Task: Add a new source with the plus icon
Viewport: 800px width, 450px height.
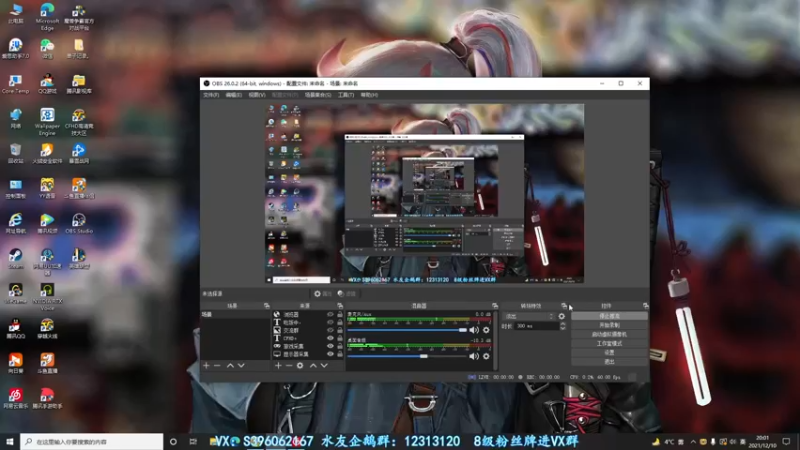Action: coord(278,366)
